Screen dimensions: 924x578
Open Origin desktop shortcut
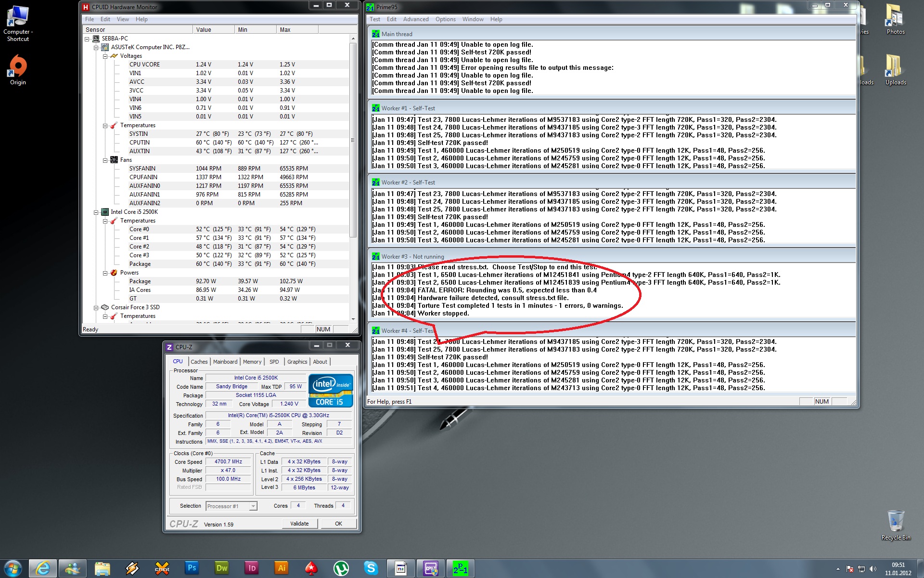pyautogui.click(x=18, y=70)
